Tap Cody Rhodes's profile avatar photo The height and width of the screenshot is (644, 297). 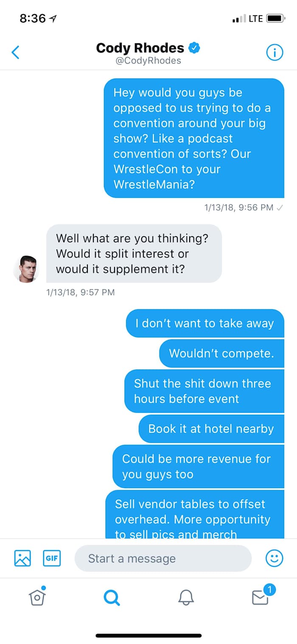pos(27,268)
